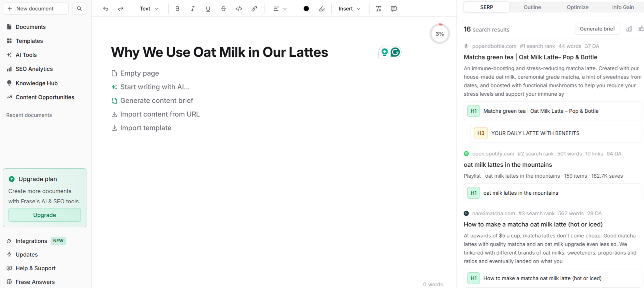644x288 pixels.
Task: Click the '0 words' counter
Action: [433, 284]
